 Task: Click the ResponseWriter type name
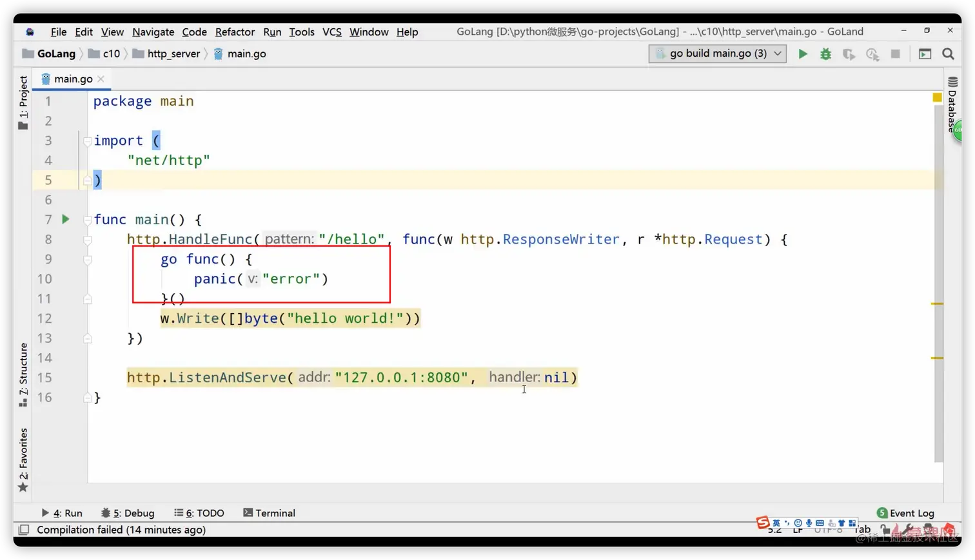pyautogui.click(x=561, y=240)
